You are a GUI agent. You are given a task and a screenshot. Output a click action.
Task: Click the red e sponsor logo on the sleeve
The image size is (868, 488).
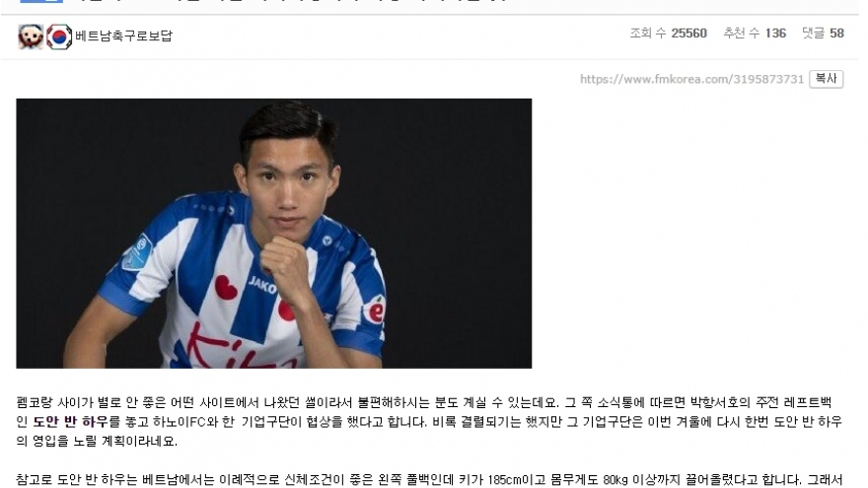point(375,312)
